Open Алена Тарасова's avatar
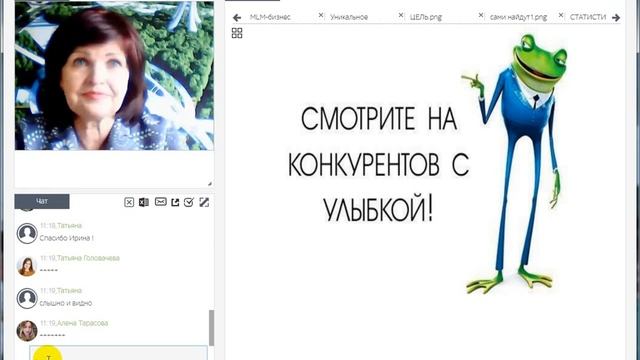Viewport: 640px width, 360px height. pyautogui.click(x=27, y=331)
